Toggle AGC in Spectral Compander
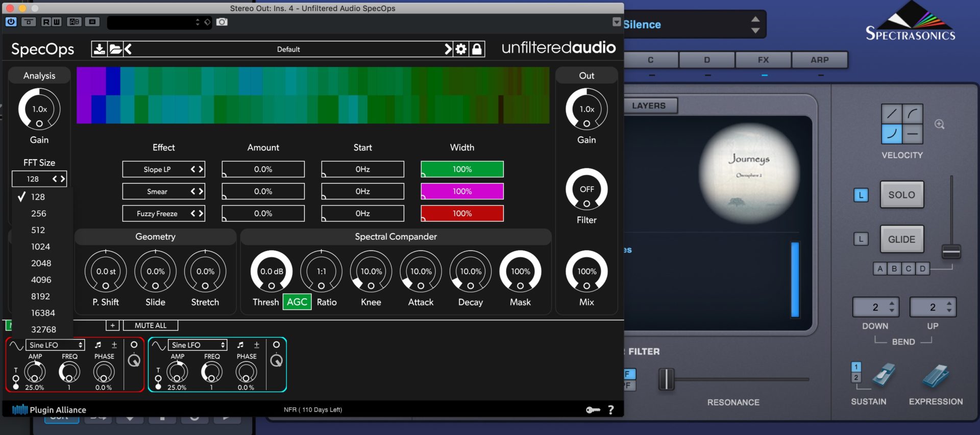The image size is (980, 435). click(297, 302)
